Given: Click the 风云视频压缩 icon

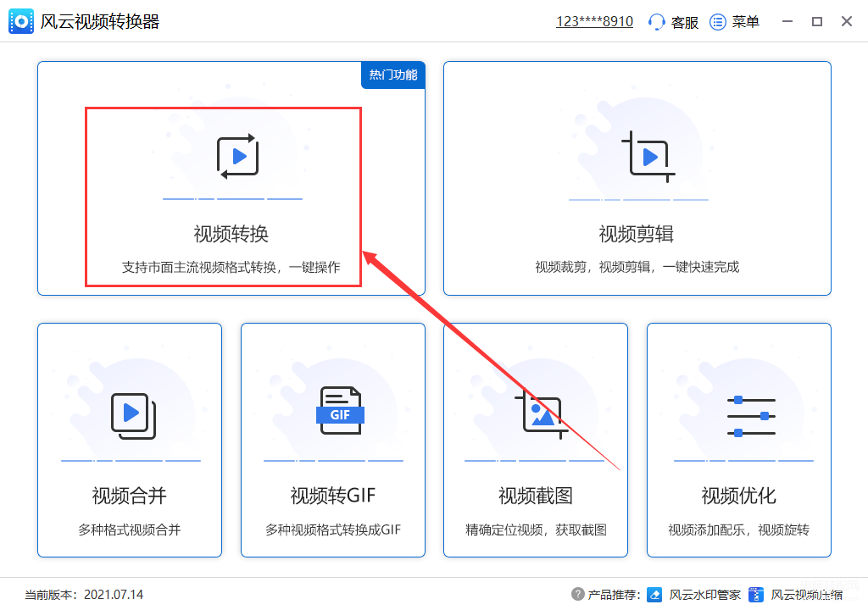Looking at the screenshot, I should click(756, 595).
